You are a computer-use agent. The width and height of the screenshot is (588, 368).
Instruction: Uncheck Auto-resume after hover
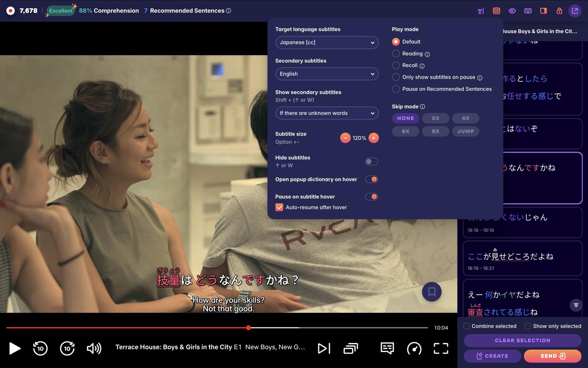point(279,207)
